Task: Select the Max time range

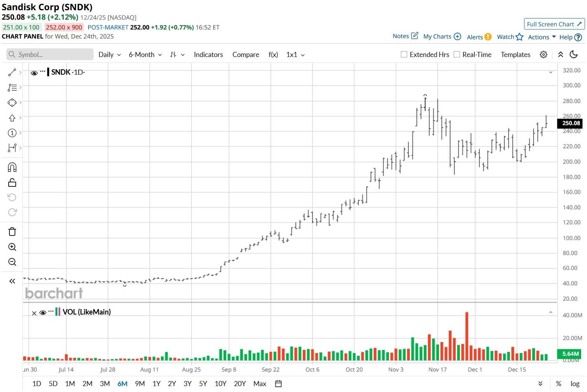Action: (x=260, y=384)
